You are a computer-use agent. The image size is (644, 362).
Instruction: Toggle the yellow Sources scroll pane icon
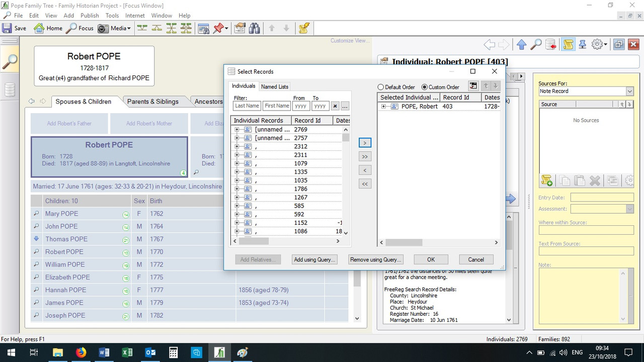pyautogui.click(x=568, y=44)
